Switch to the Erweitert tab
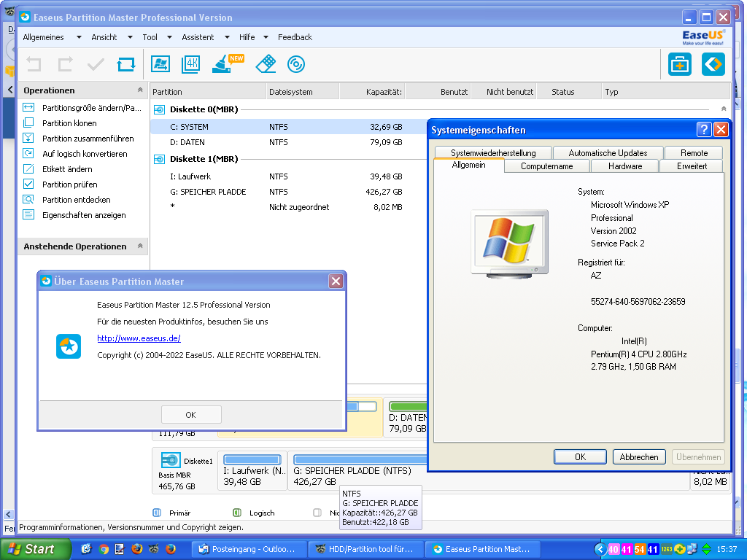747x560 pixels. (692, 166)
